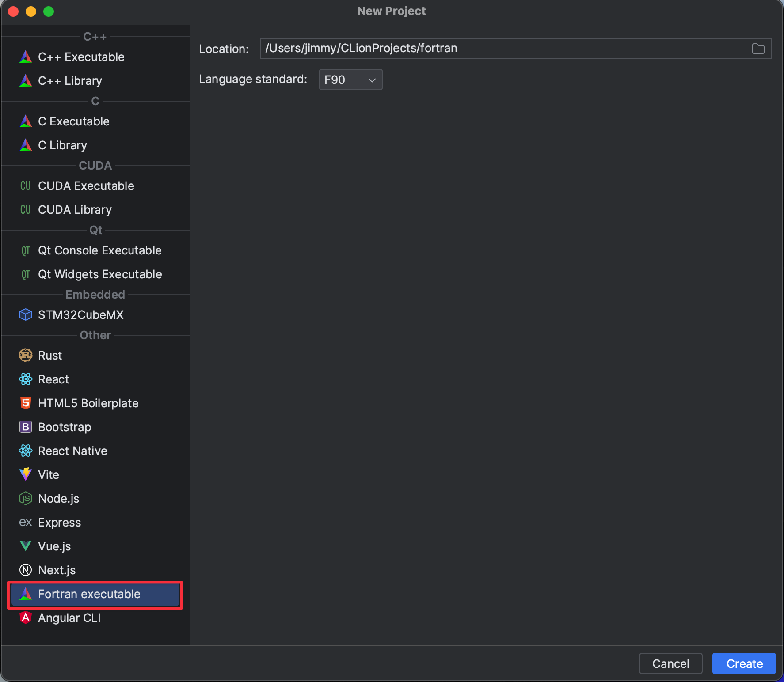Select the Rust project icon
This screenshot has width=784, height=682.
[26, 355]
